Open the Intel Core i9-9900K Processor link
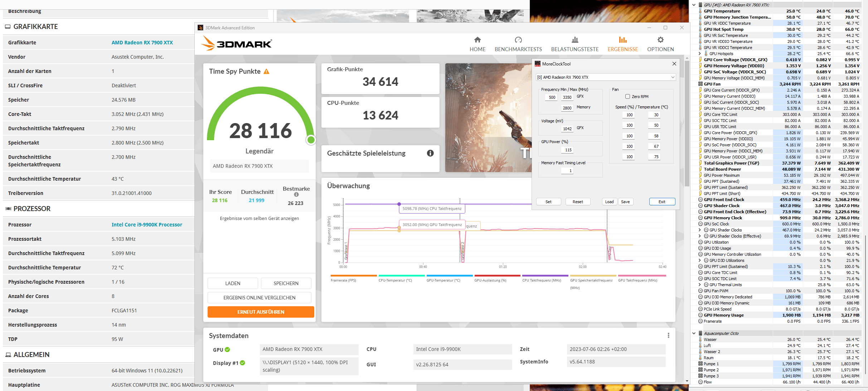Image resolution: width=868 pixels, height=391 pixels. pyautogui.click(x=147, y=225)
